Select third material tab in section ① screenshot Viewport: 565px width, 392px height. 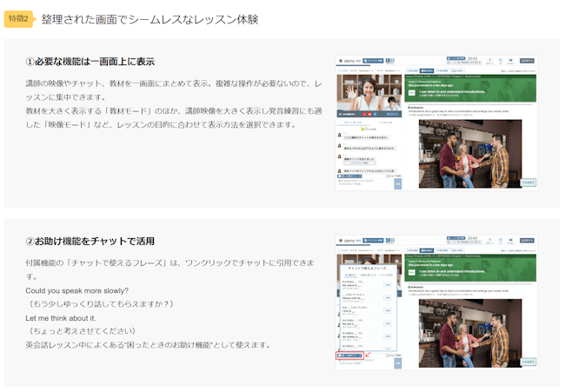[x=442, y=70]
